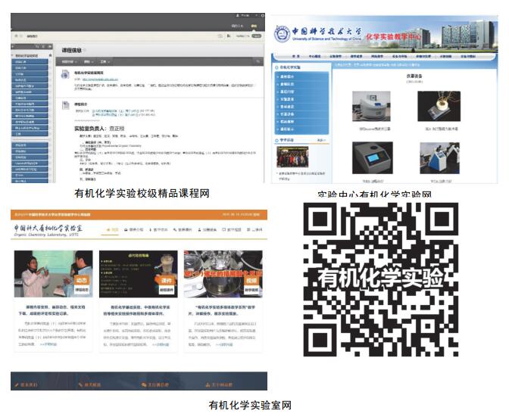Click the 有机化学实验 QR code

tap(380, 279)
